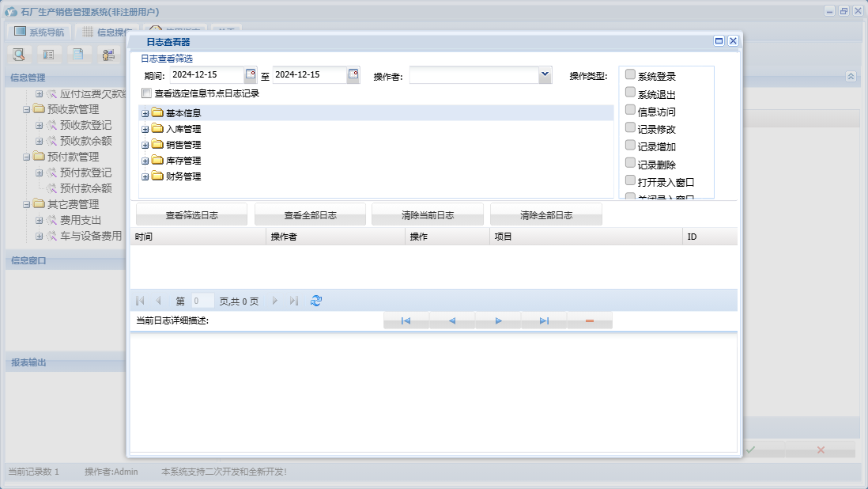This screenshot has height=489, width=868.
Task: Click the red minus delete log button
Action: pos(590,320)
